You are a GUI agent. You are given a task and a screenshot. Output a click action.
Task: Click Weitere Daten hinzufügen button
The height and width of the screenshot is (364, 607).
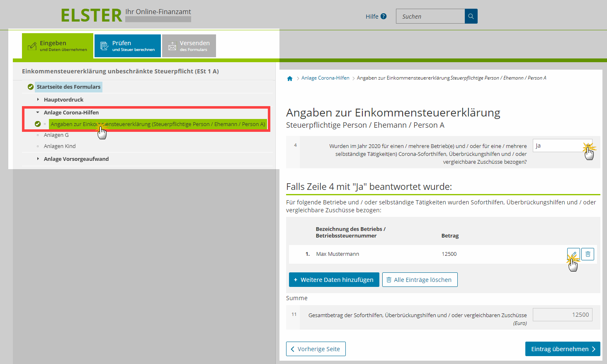coord(334,280)
